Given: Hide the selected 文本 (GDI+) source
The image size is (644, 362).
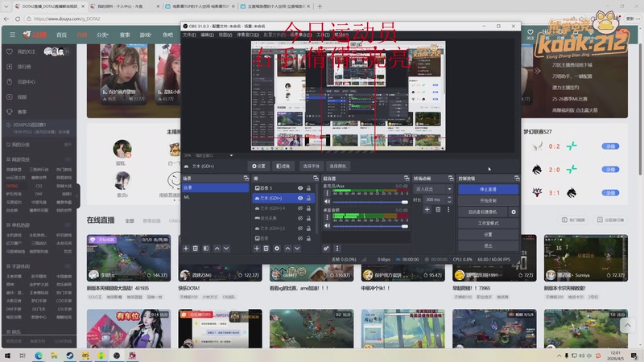Looking at the screenshot, I should point(300,198).
